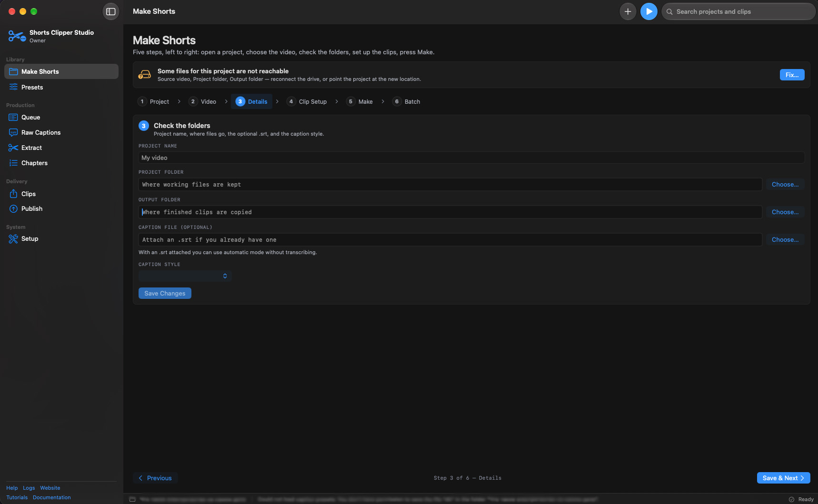The image size is (818, 504).
Task: Click Save & Next
Action: click(x=783, y=478)
